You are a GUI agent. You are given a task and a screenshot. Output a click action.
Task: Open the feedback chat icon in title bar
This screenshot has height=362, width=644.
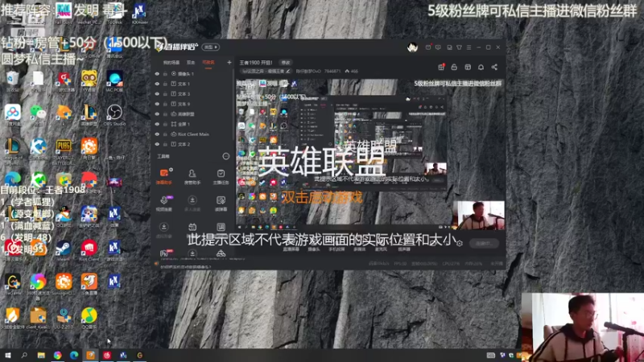tap(438, 47)
